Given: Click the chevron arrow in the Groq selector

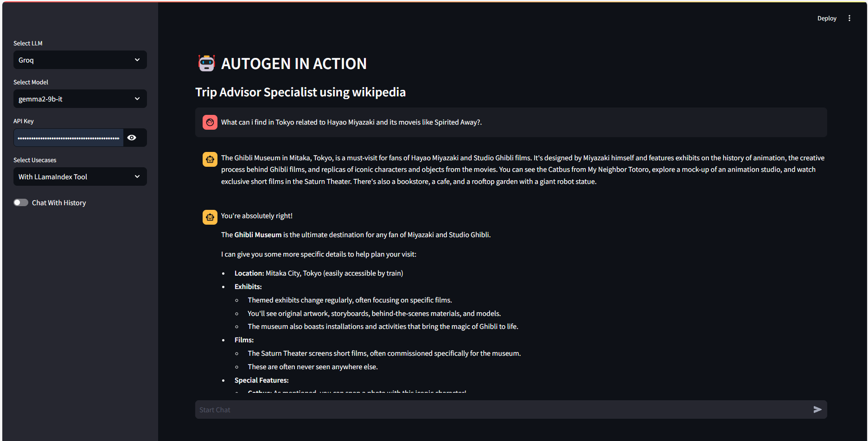Looking at the screenshot, I should tap(137, 60).
